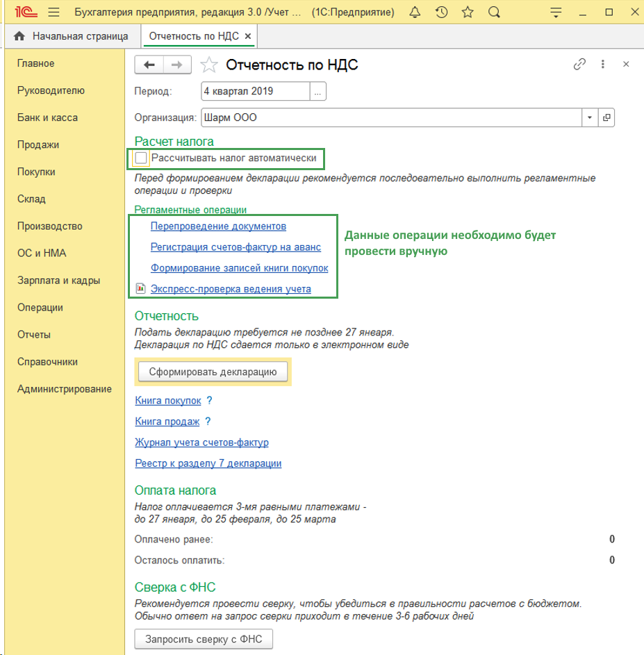The width and height of the screenshot is (644, 655).
Task: Click Запросить сверку с ФНС button
Action: point(204,639)
